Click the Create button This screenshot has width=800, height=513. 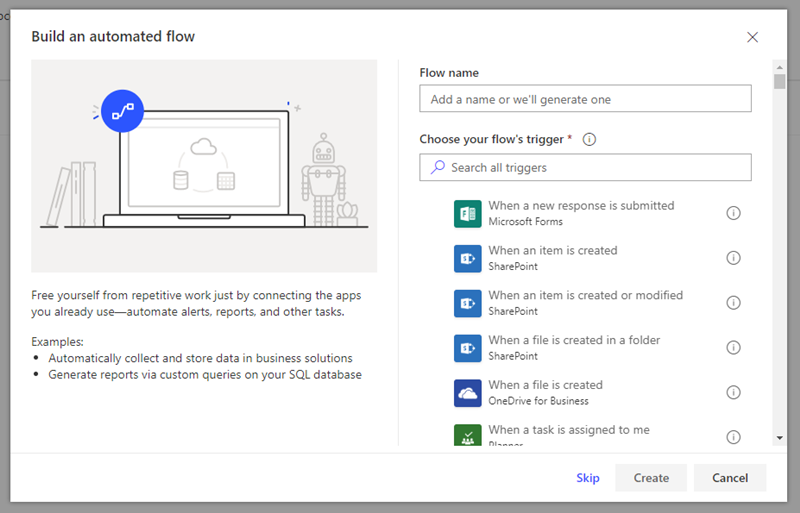[x=651, y=478]
